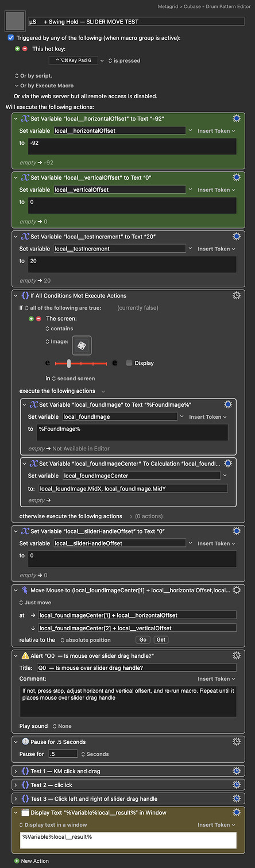Click the window icon of Display Text action
Viewport: 255px width, 868px height.
pos(25,812)
